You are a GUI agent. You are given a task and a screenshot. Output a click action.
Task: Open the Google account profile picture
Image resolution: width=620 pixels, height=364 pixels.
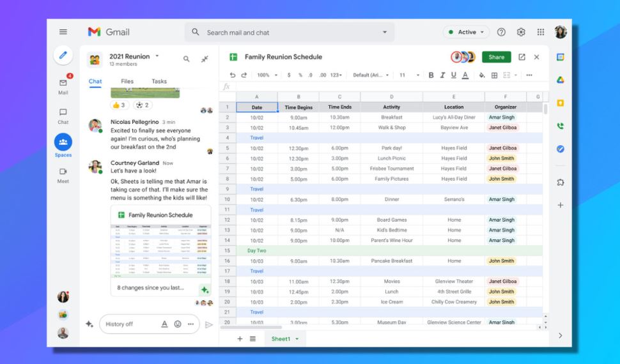click(x=561, y=32)
